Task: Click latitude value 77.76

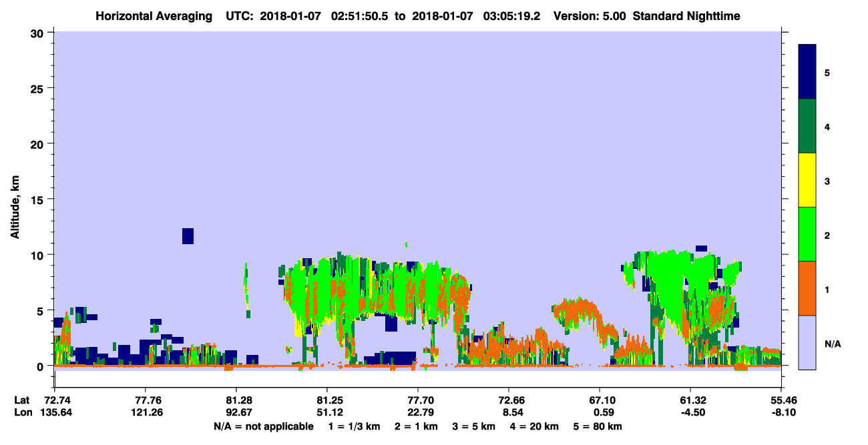Action: pyautogui.click(x=146, y=400)
